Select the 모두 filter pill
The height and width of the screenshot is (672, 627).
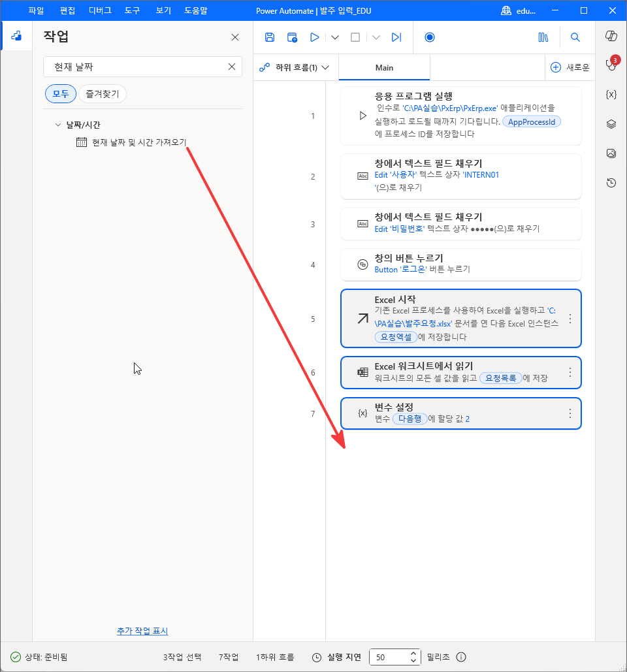(x=61, y=94)
